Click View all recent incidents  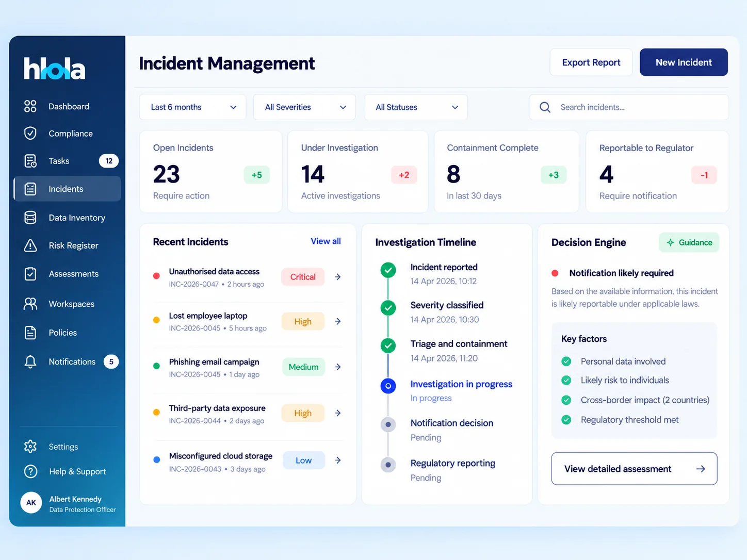326,241
